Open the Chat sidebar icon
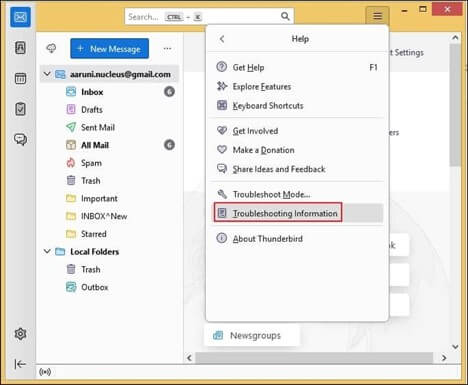Viewport: 468px width, 385px height. (20, 139)
